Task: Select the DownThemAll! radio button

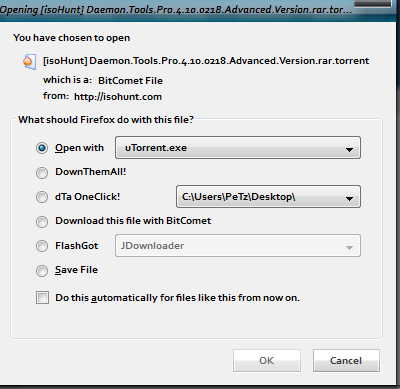Action: click(x=42, y=172)
